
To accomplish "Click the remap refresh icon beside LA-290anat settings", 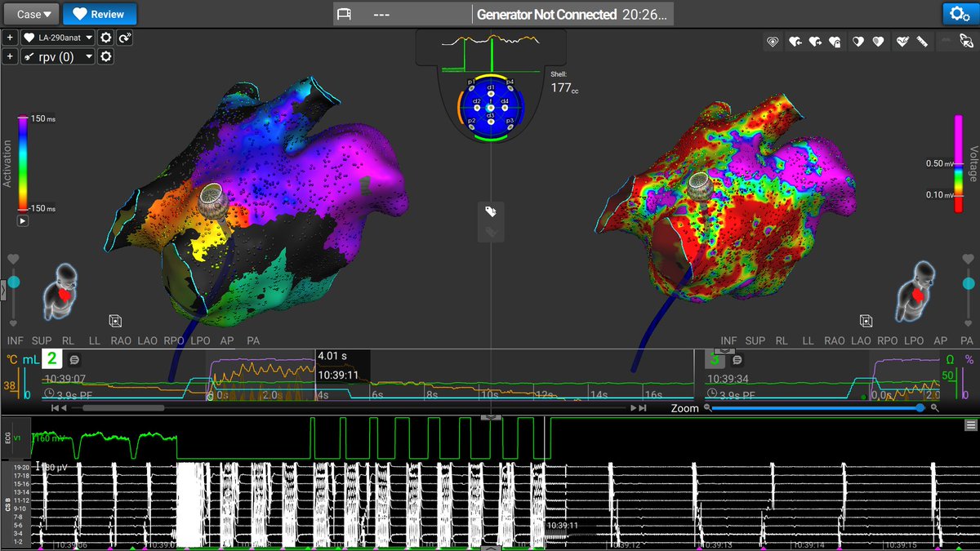I will (124, 38).
